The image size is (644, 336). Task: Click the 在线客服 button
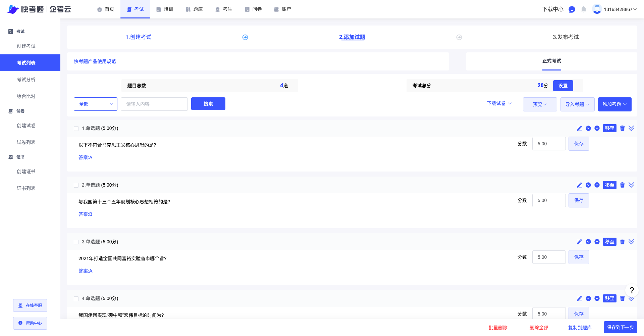[x=30, y=305]
